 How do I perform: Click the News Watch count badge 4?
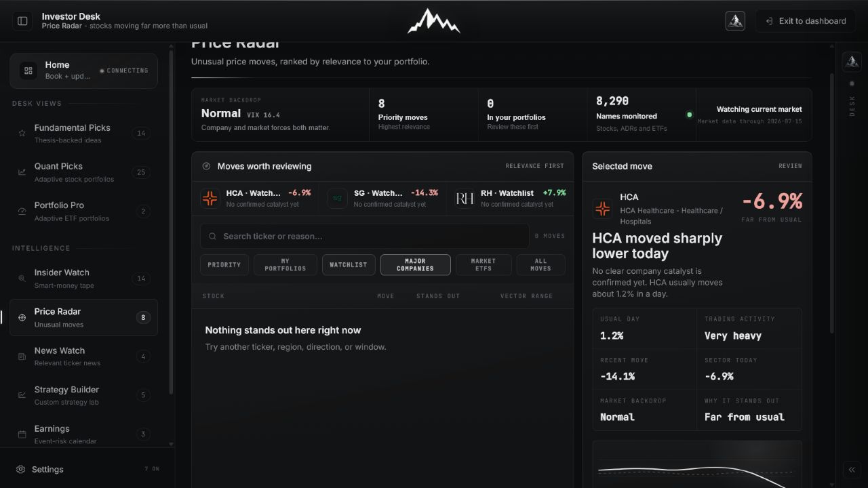[x=143, y=357]
